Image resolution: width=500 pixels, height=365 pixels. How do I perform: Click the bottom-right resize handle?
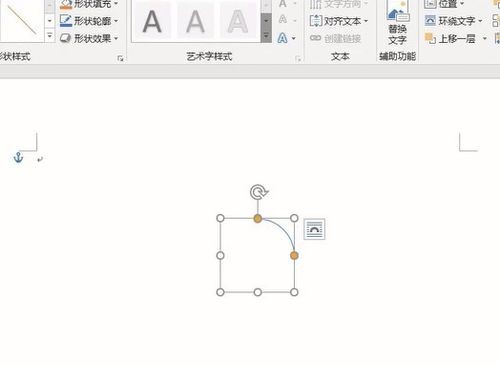(x=294, y=292)
